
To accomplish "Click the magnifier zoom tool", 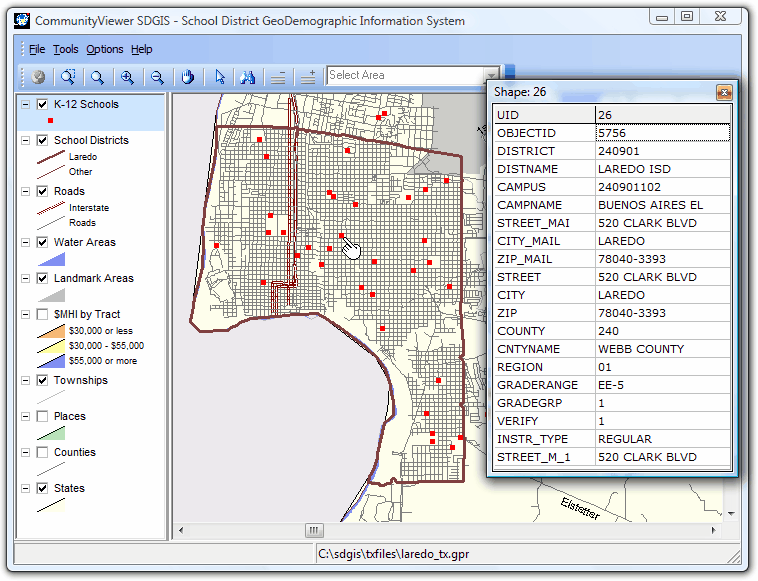I will coord(98,76).
